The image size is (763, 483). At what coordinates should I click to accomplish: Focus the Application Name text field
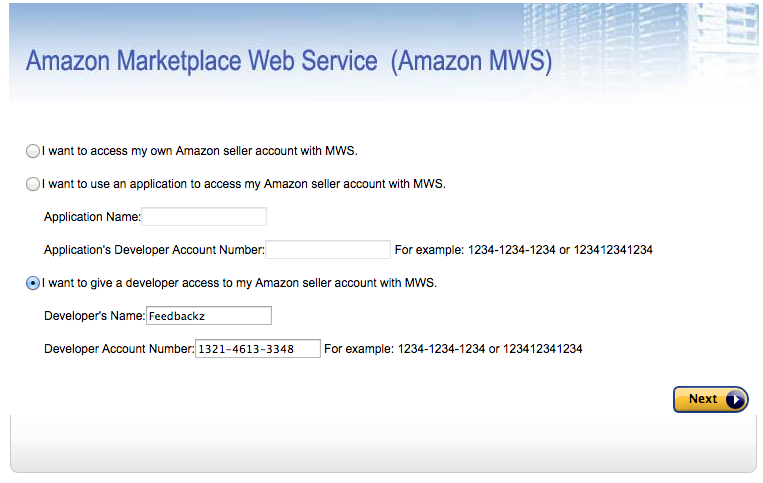coord(204,216)
